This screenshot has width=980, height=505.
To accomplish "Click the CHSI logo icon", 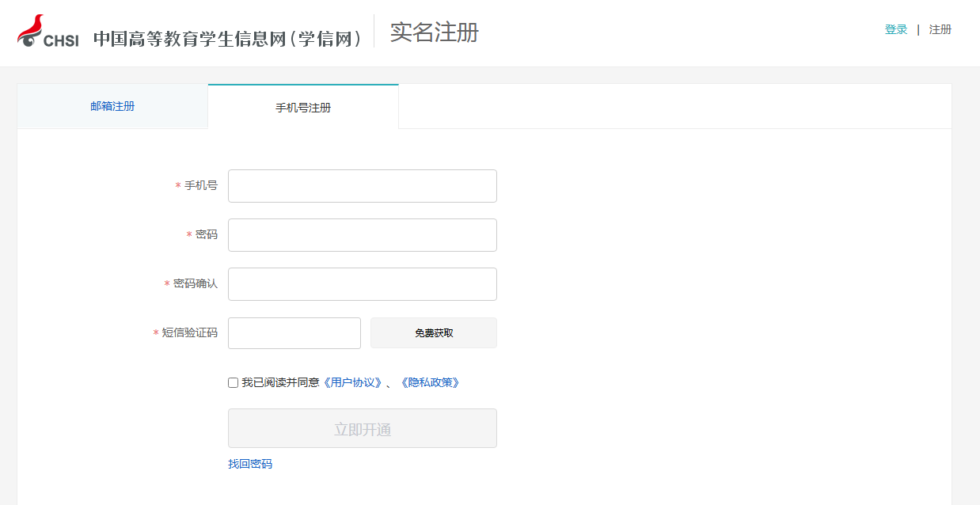I will [x=48, y=32].
